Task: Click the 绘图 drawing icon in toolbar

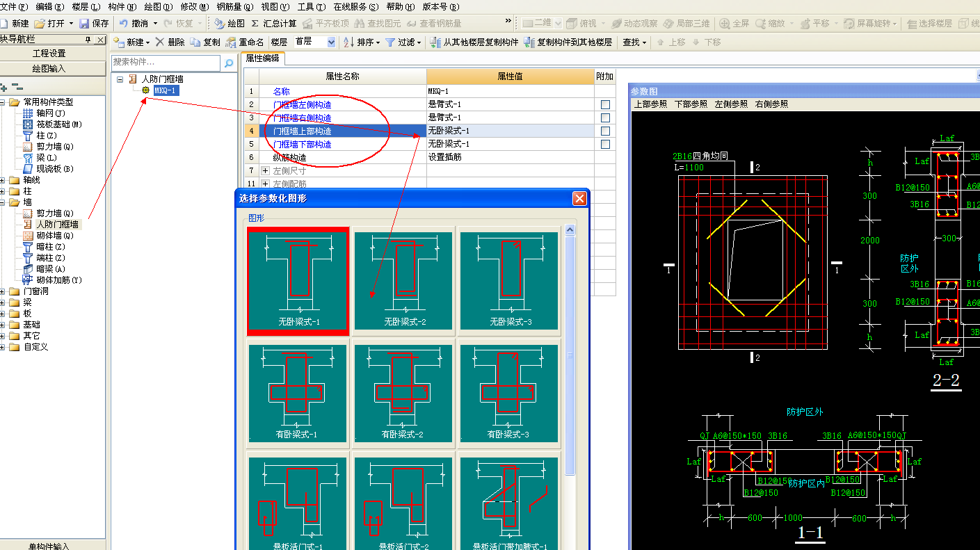Action: point(220,23)
